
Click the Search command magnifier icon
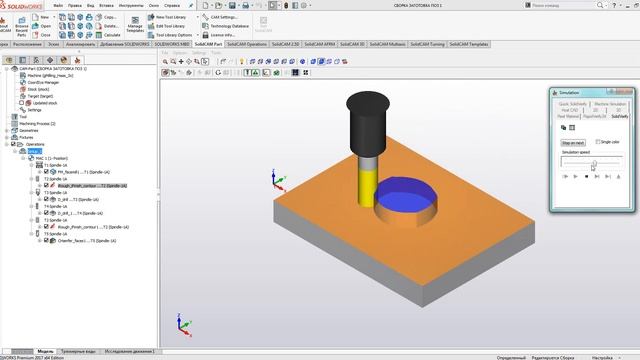click(600, 5)
